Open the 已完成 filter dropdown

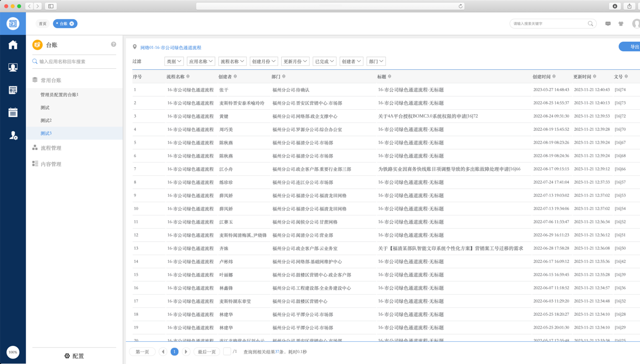pos(324,61)
